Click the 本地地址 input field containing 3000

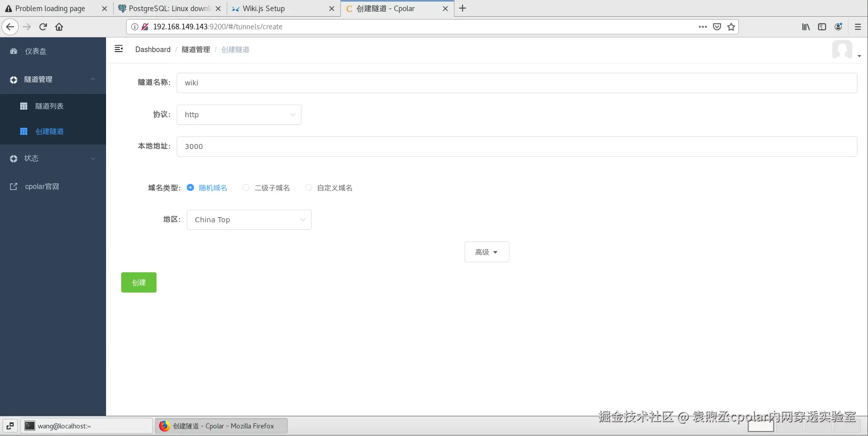coord(517,147)
